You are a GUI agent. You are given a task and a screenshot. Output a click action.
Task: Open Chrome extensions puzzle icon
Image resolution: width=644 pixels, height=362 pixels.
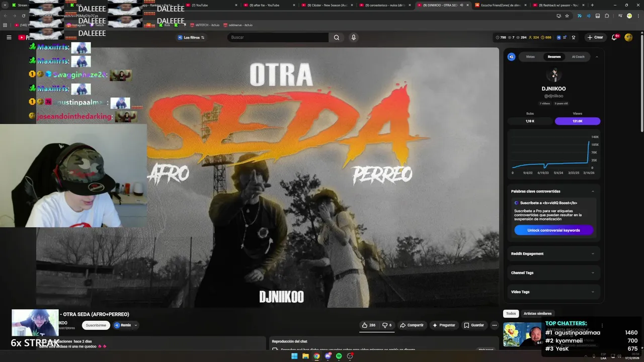(x=606, y=16)
